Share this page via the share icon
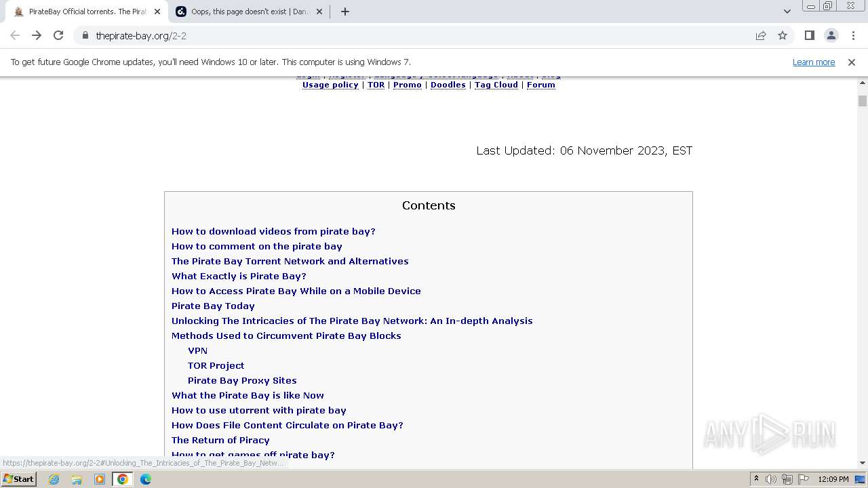The height and width of the screenshot is (488, 868). point(761,35)
